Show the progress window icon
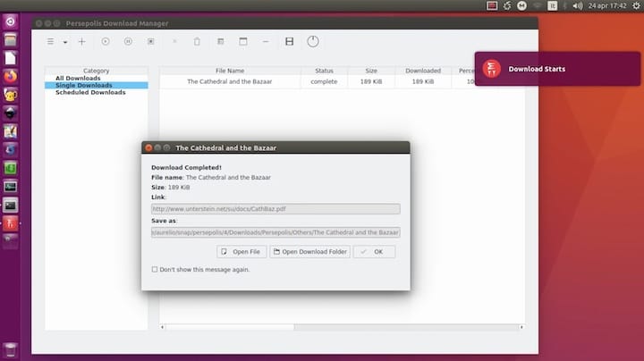The height and width of the screenshot is (361, 644). 243,41
